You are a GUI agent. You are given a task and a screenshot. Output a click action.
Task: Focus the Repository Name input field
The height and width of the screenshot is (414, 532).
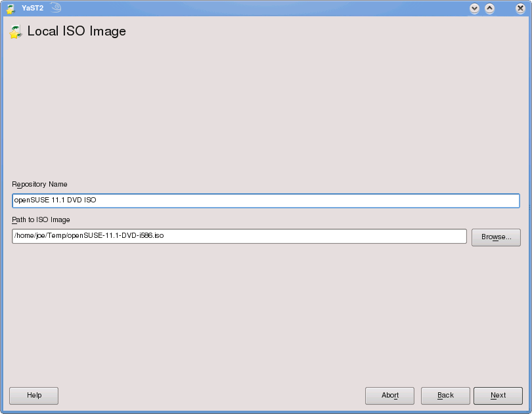tap(265, 200)
